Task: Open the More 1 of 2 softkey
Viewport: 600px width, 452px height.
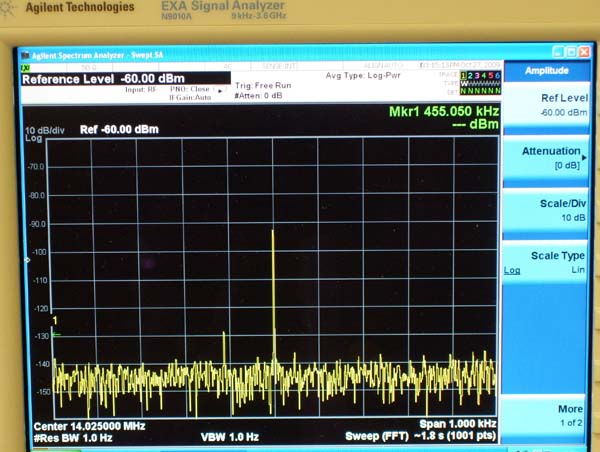Action: click(543, 415)
